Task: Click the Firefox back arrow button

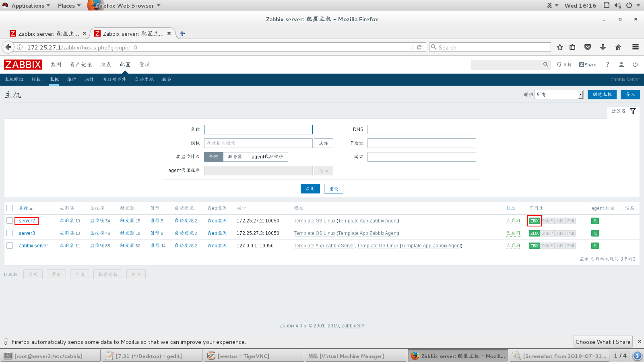Action: [x=8, y=47]
